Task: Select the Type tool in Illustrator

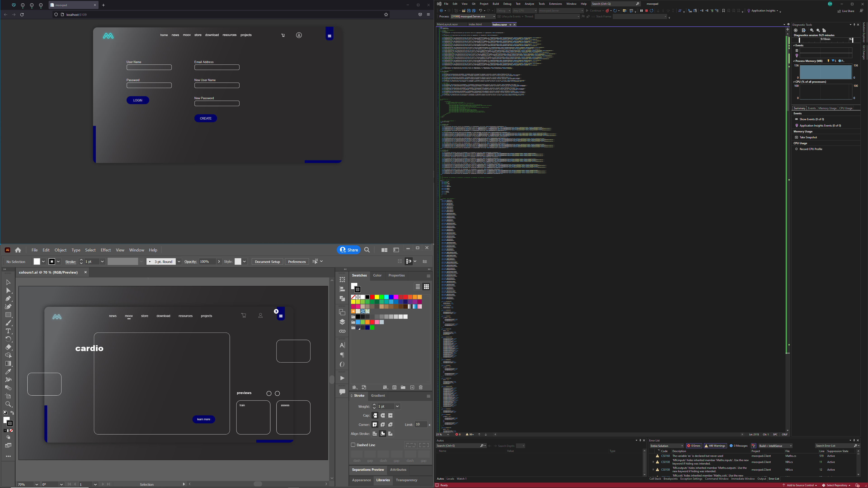Action: coord(8,331)
